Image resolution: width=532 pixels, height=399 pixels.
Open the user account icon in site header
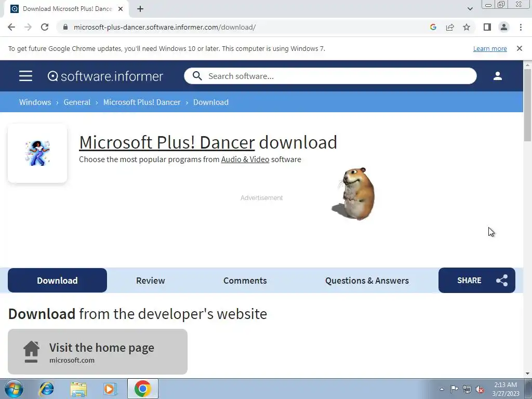click(497, 76)
